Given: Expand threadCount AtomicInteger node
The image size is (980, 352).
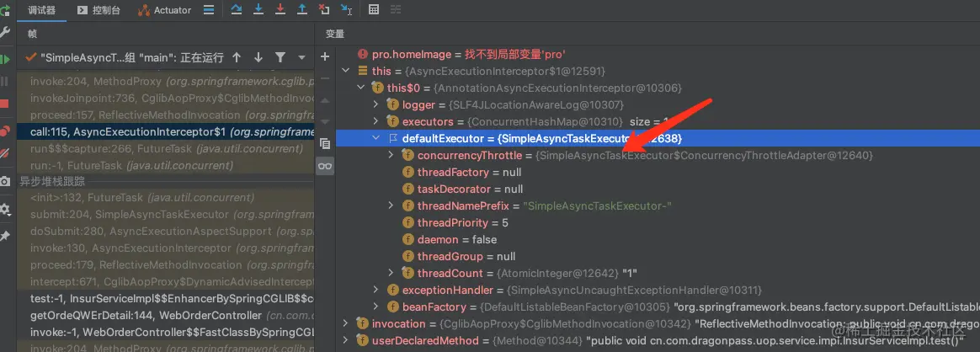Looking at the screenshot, I should point(391,273).
